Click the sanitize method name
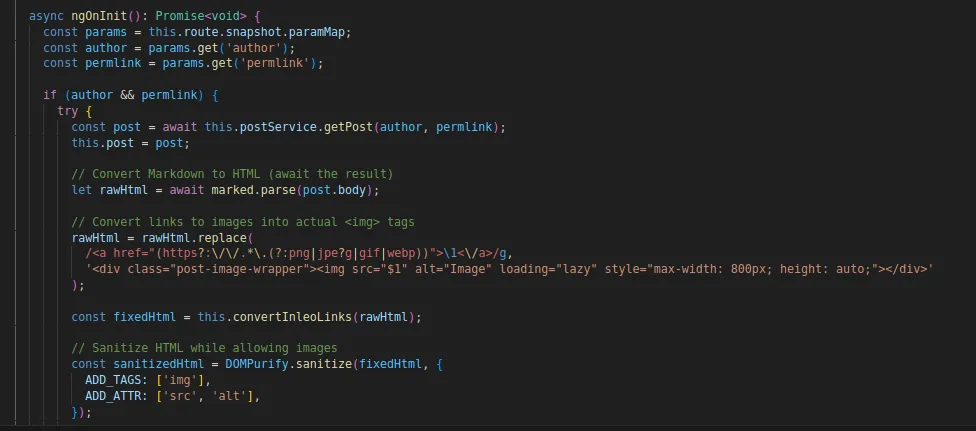The image size is (976, 431). [x=324, y=364]
